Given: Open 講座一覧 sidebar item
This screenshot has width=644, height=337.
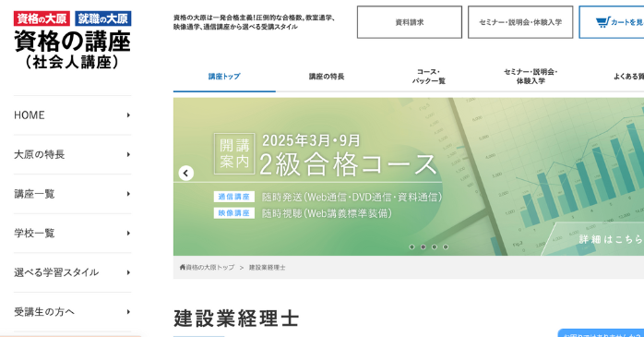Looking at the screenshot, I should coord(72,194).
